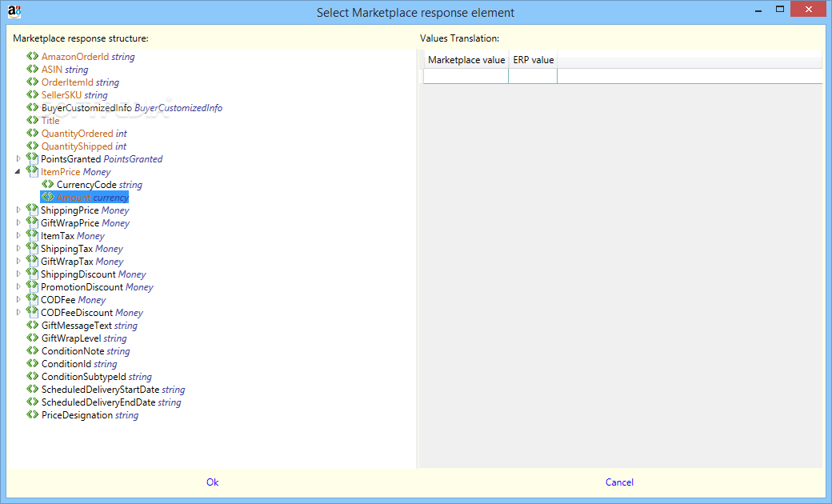The image size is (832, 504).
Task: Expand the ItemTax node
Action: 18,235
